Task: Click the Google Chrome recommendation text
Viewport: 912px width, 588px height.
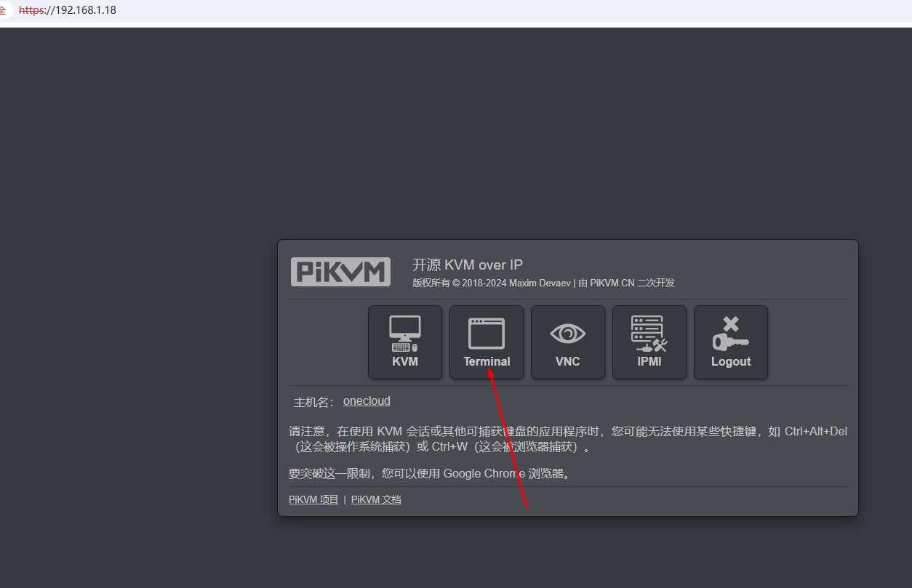Action: pyautogui.click(x=429, y=474)
